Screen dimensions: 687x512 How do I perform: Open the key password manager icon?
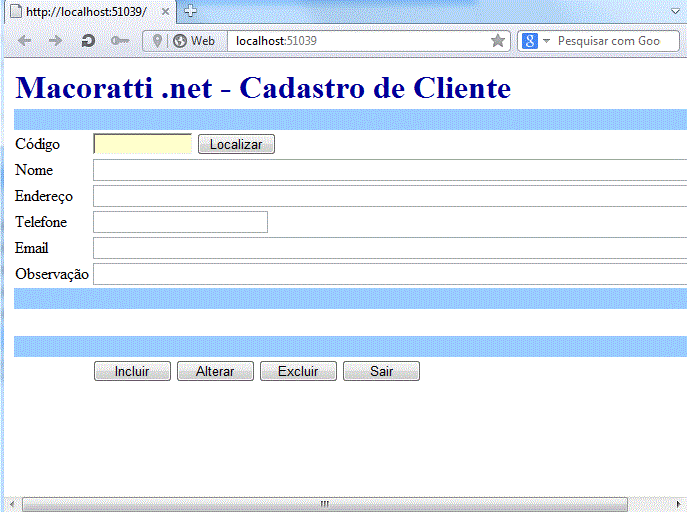120,41
